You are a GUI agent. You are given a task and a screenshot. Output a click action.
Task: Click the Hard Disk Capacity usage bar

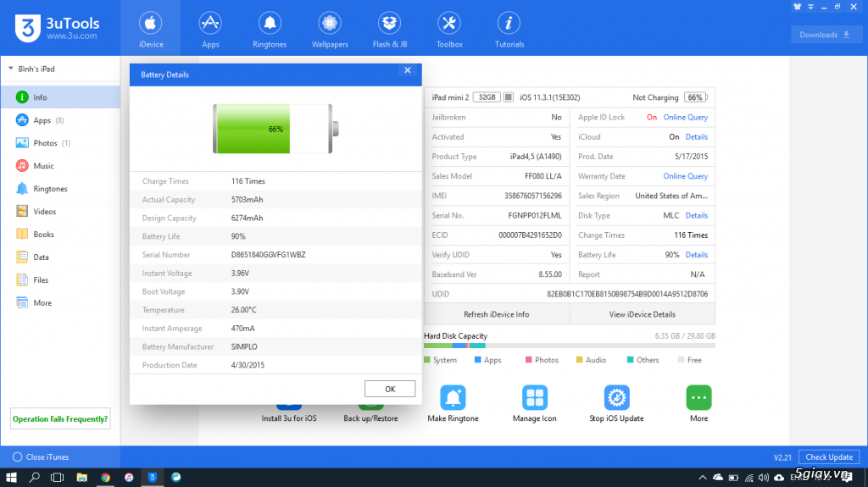coord(569,346)
